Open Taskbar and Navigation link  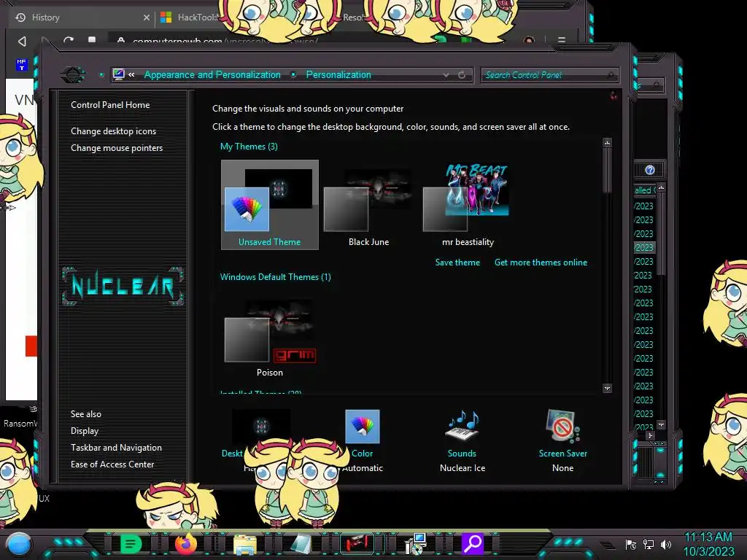116,448
